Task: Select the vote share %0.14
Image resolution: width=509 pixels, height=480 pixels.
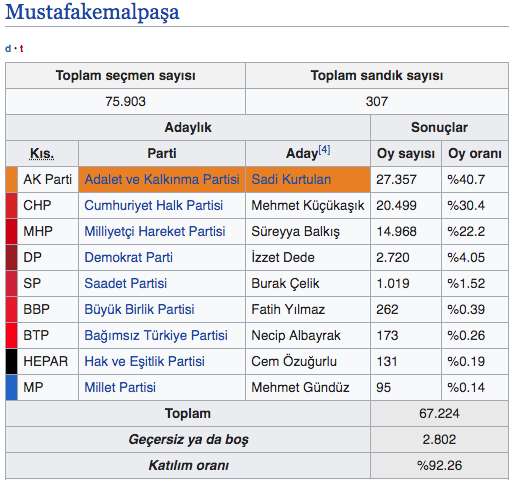Action: [466, 387]
